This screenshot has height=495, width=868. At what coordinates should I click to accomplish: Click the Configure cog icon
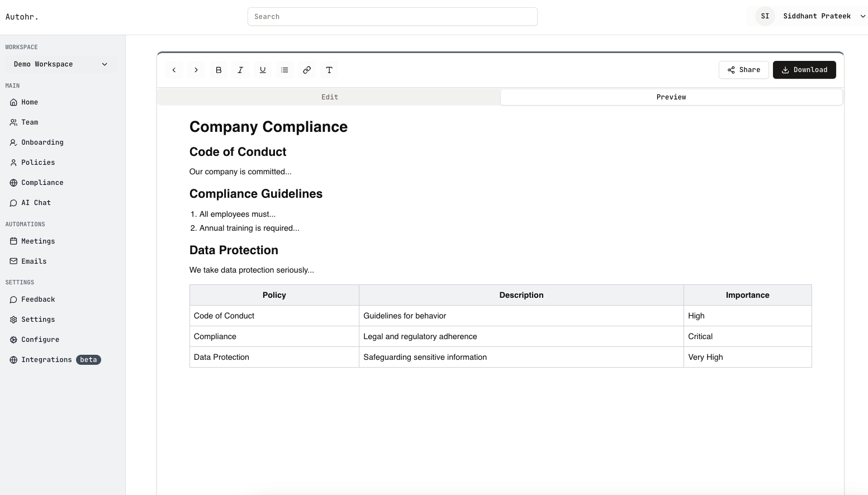(13, 340)
